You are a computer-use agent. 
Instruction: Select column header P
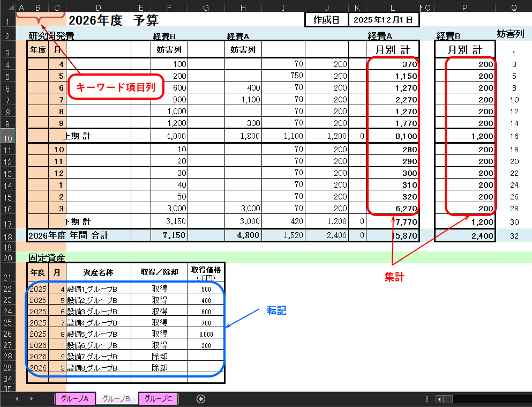pyautogui.click(x=464, y=8)
